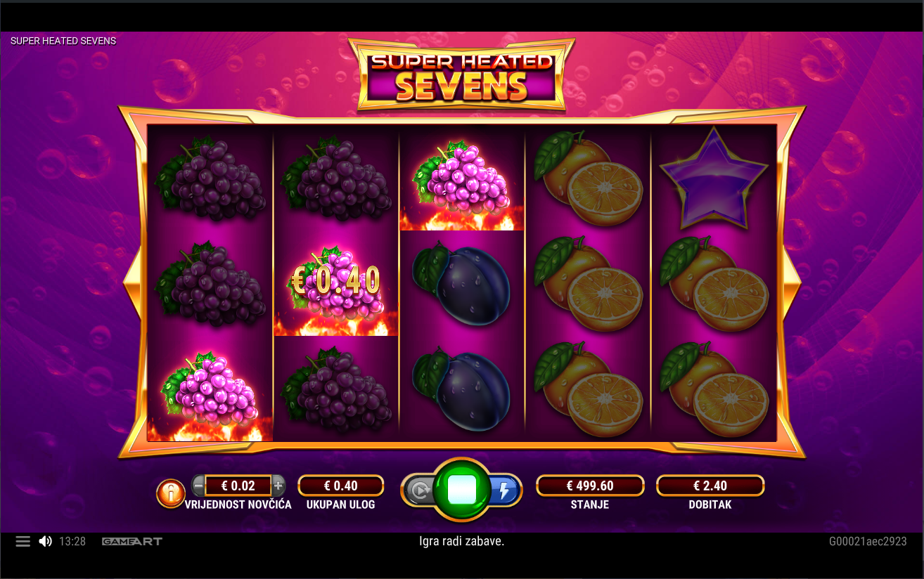Click the 13:28 clock display
Viewport: 924px width, 579px height.
[x=72, y=541]
